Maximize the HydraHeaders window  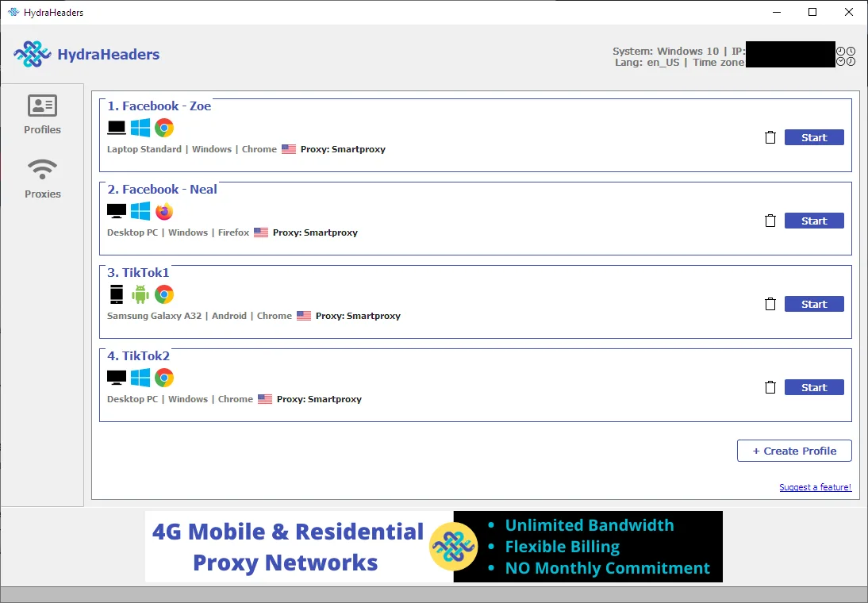click(812, 12)
